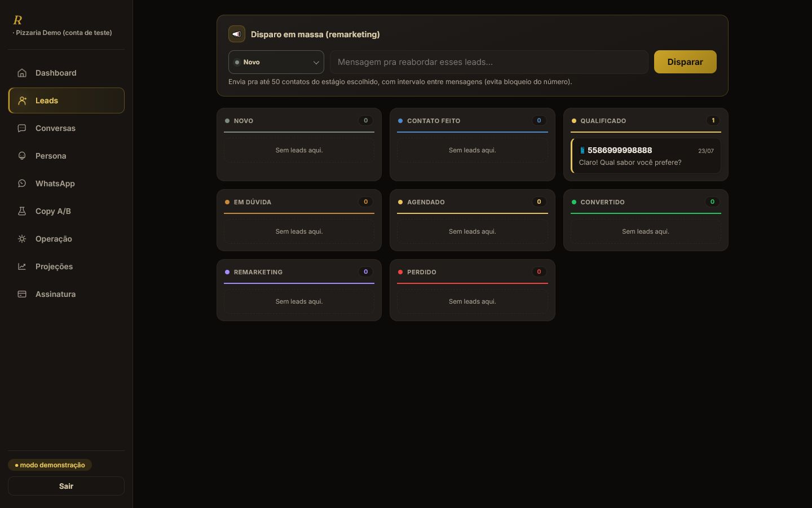Image resolution: width=812 pixels, height=508 pixels.
Task: Click the PERDIDO count badge
Action: 539,271
